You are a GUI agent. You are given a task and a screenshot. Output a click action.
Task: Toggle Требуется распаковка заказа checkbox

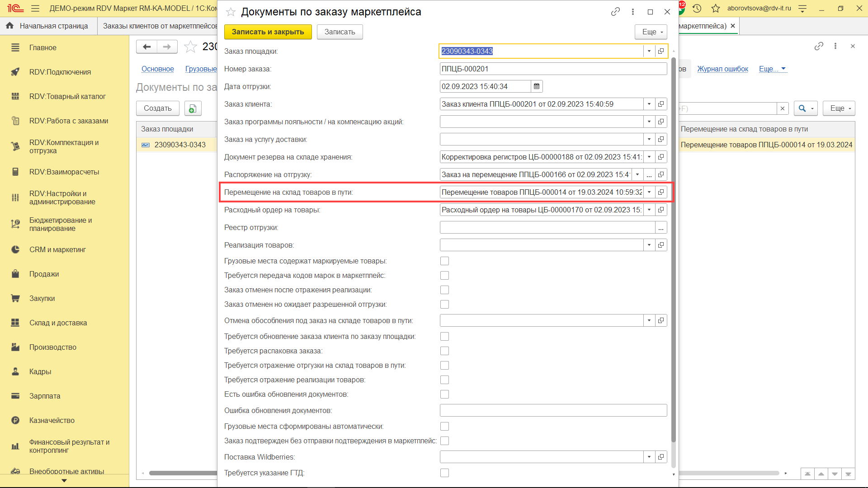(444, 351)
